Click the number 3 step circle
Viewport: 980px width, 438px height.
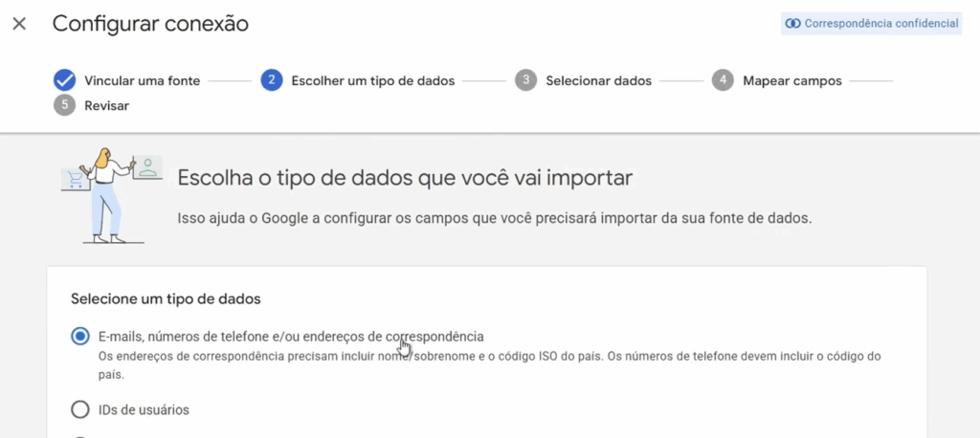(x=525, y=80)
